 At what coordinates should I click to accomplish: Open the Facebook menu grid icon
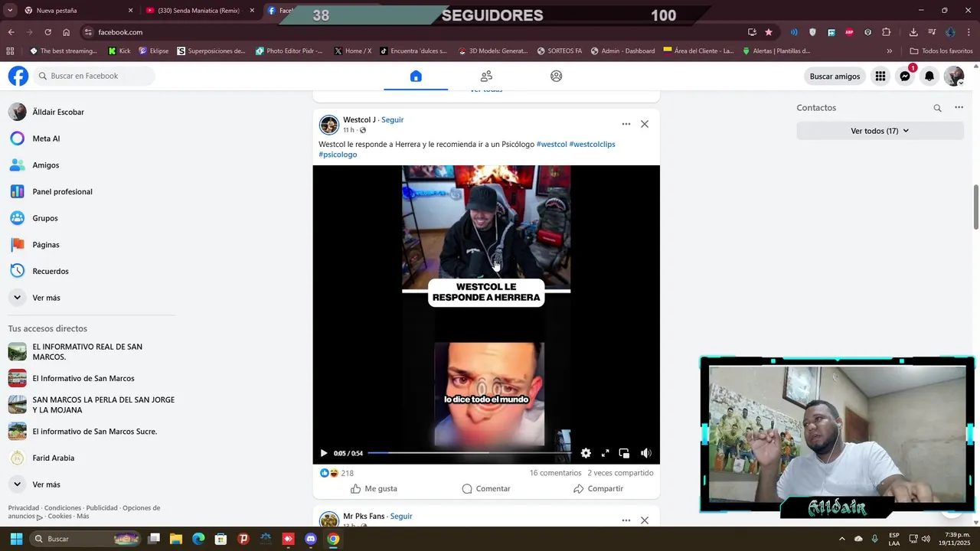click(x=880, y=76)
